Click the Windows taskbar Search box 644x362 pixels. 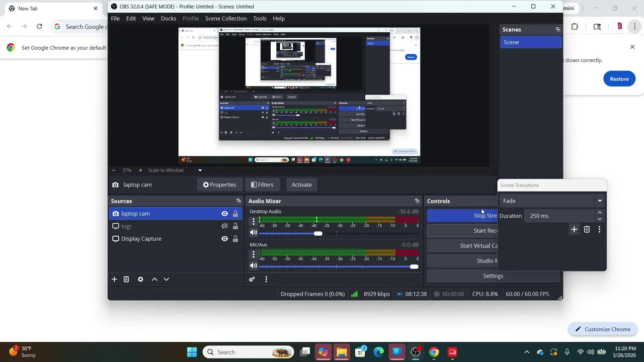247,352
